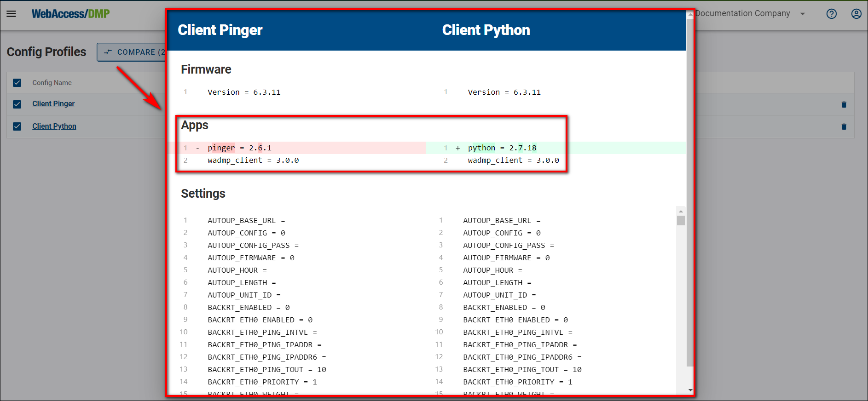Image resolution: width=868 pixels, height=401 pixels.
Task: Click left 'Version = 6.3.11' line
Action: pos(244,92)
